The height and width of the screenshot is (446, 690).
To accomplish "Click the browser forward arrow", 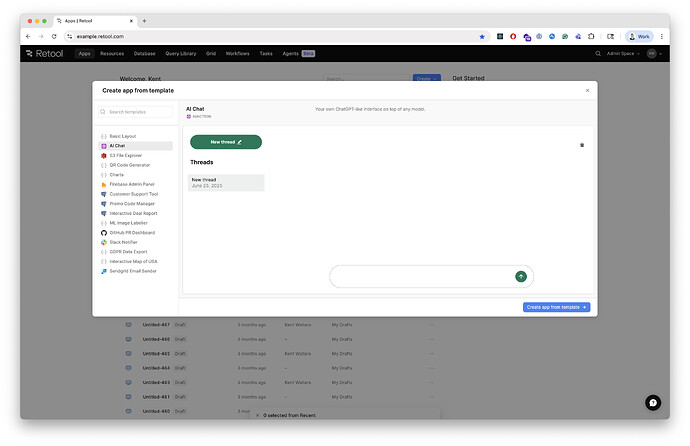I will click(x=41, y=37).
